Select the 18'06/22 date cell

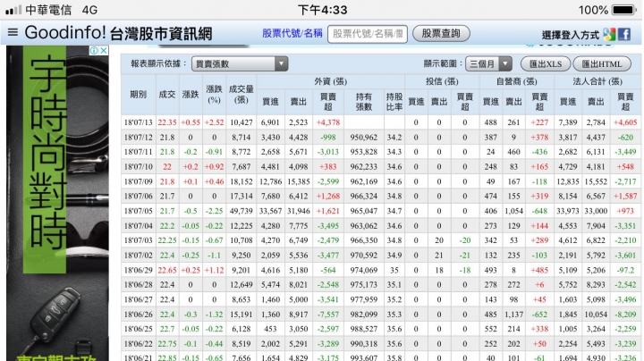(138, 344)
